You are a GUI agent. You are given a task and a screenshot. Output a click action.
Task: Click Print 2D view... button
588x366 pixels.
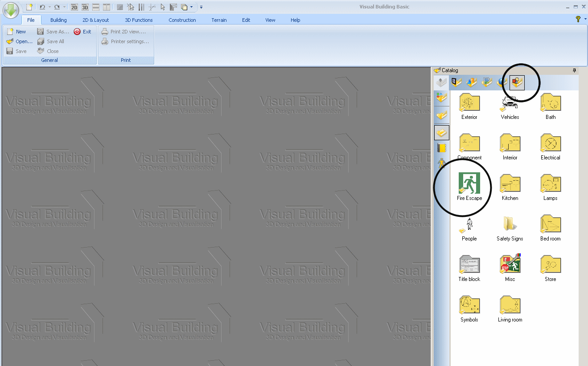click(123, 32)
